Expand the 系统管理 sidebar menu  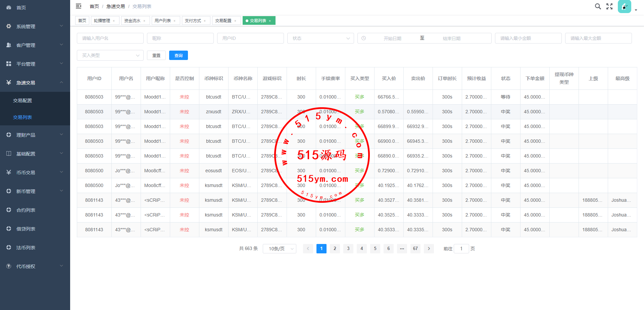click(x=35, y=26)
